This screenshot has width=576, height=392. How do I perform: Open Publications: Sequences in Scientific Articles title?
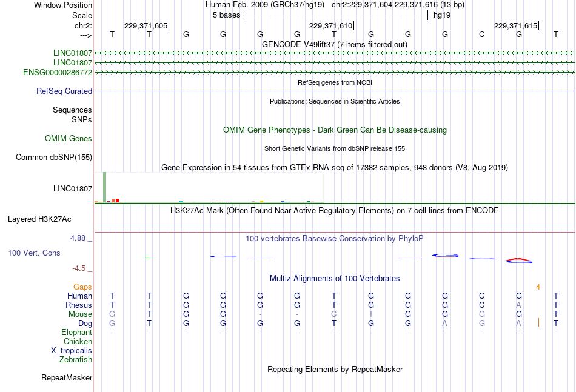[335, 101]
